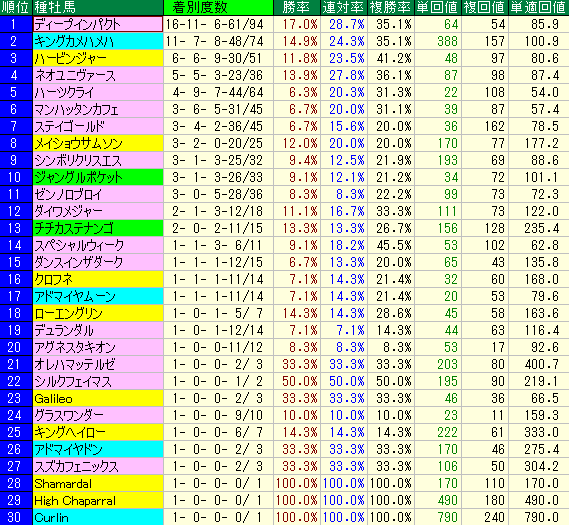This screenshot has height=525, width=569.
Task: Click rank number 13 cell
Action: point(16,228)
